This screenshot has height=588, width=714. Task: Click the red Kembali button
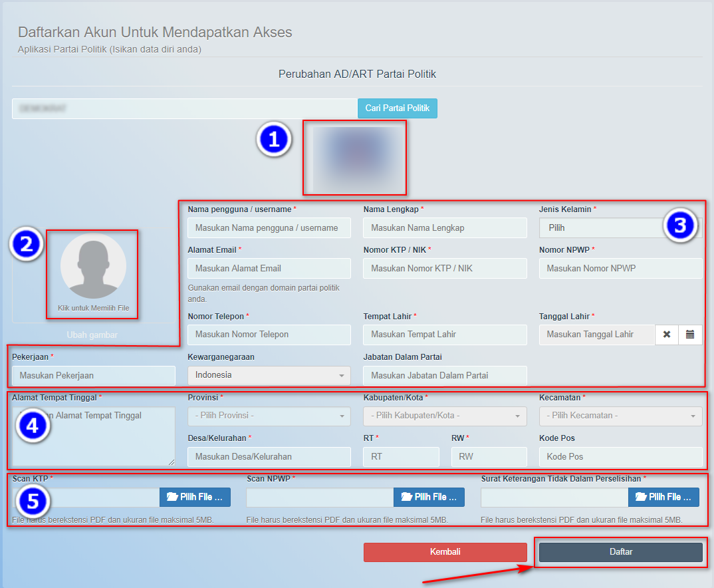(x=445, y=552)
